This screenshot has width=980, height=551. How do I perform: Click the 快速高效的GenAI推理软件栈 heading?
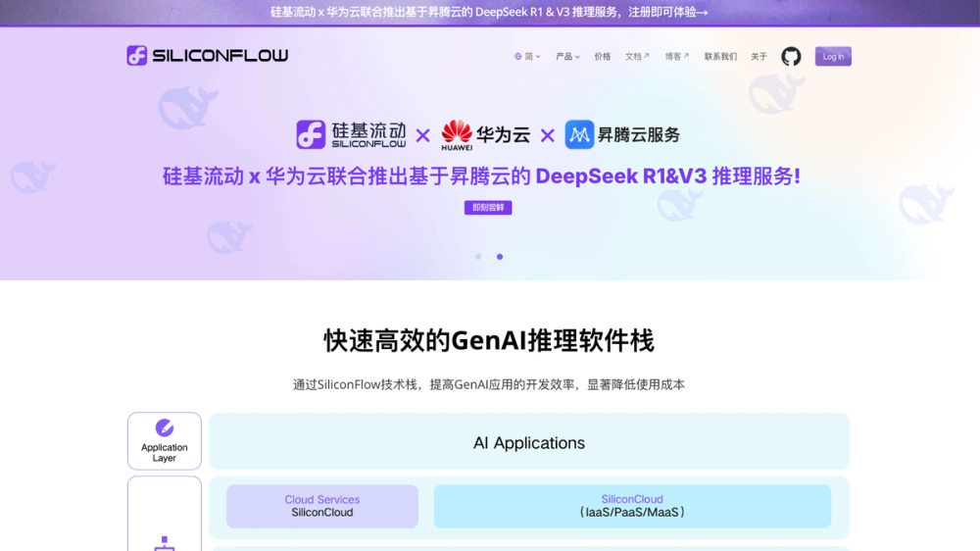[x=489, y=341]
